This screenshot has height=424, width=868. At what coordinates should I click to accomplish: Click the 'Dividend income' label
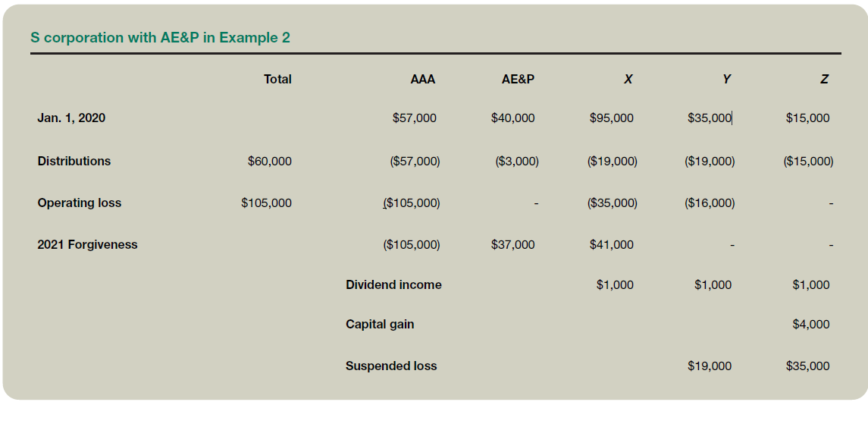click(x=393, y=284)
